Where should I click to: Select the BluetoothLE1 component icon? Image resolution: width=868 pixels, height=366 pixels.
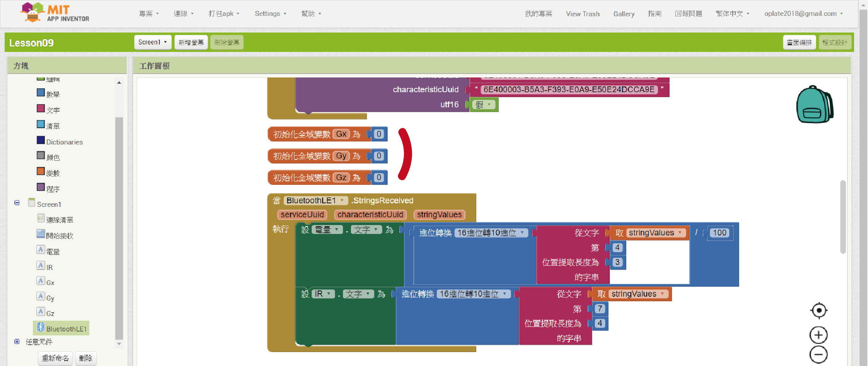41,328
